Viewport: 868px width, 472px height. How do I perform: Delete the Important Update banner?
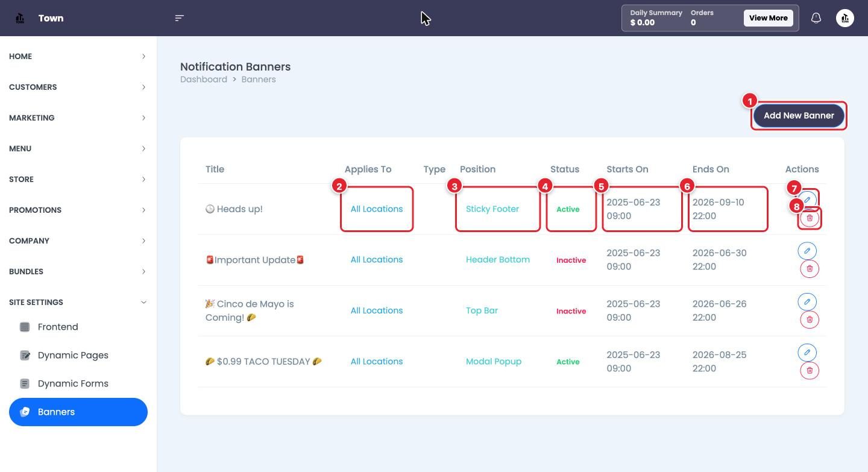click(x=810, y=269)
